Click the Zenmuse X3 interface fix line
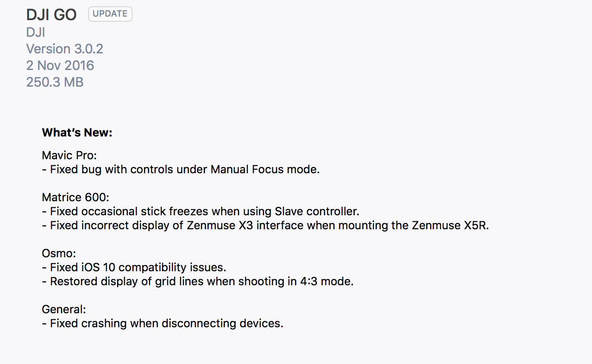Viewport: 592px width, 364px height. [x=265, y=225]
